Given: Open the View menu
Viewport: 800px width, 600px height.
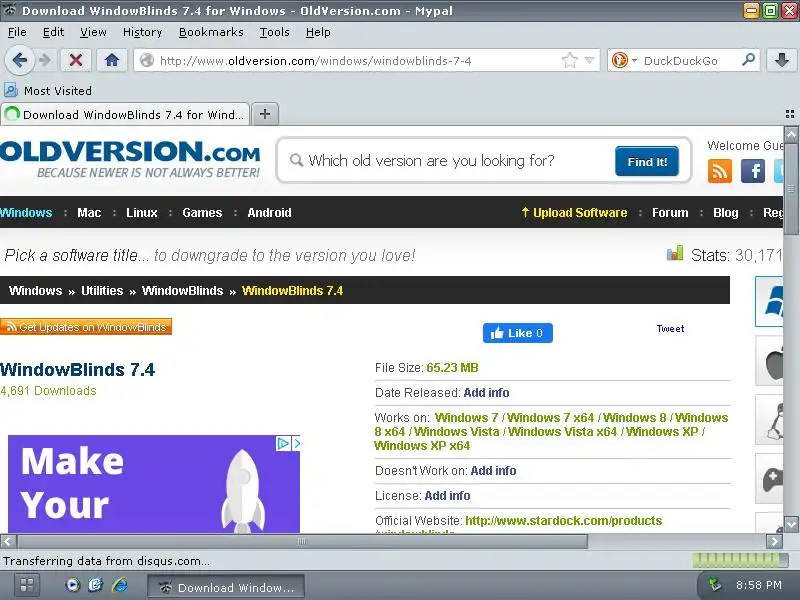Looking at the screenshot, I should pos(93,32).
